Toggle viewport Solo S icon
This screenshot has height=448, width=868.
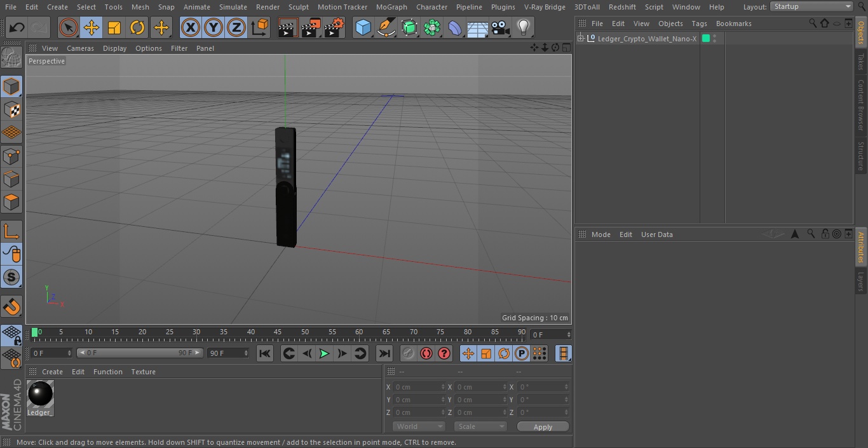(11, 277)
